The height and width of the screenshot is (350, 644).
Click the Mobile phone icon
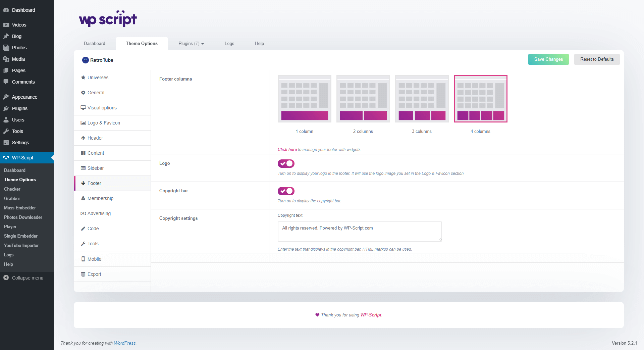point(83,259)
